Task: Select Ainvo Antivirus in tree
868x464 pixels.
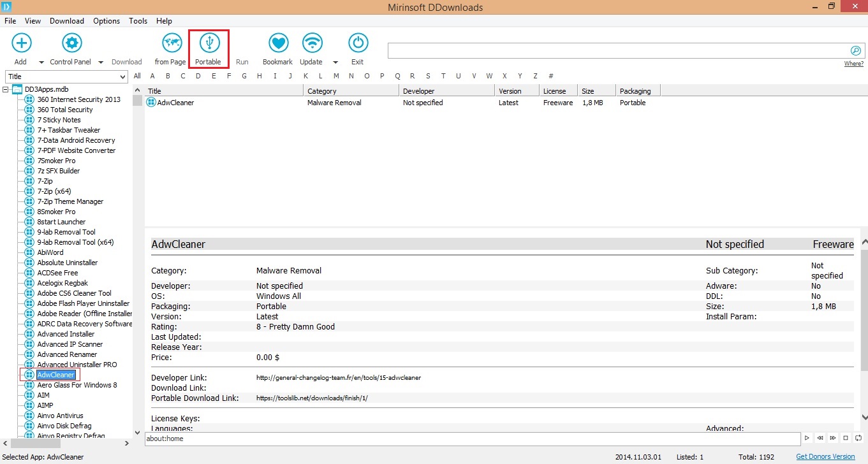Action: click(61, 416)
